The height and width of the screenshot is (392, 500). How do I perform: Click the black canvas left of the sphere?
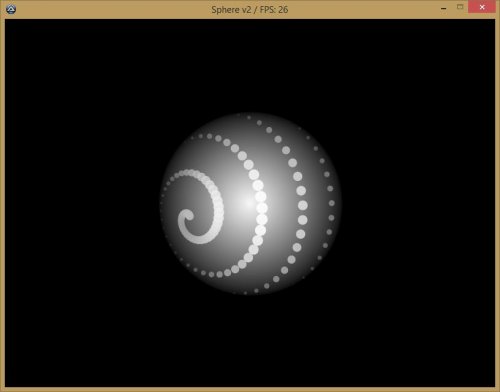point(82,203)
